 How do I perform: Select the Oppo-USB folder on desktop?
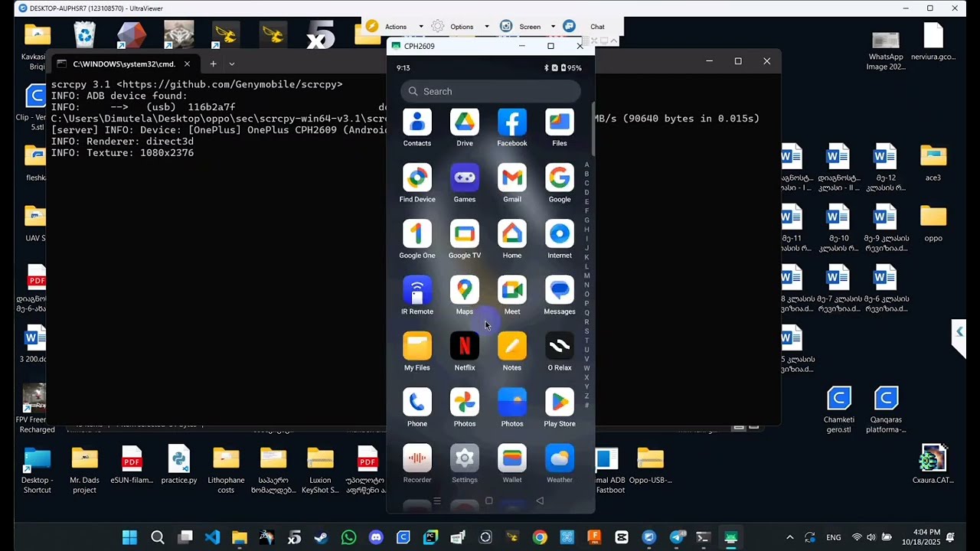pyautogui.click(x=650, y=465)
